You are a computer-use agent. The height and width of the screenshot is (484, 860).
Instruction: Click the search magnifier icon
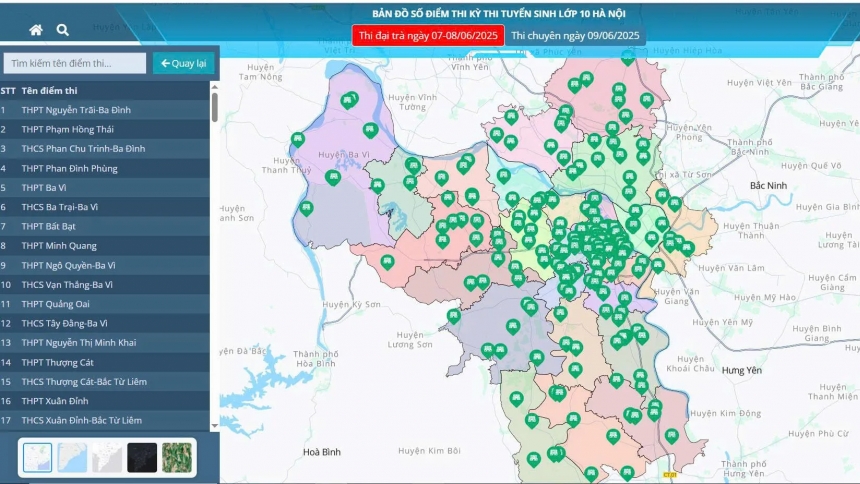click(63, 30)
